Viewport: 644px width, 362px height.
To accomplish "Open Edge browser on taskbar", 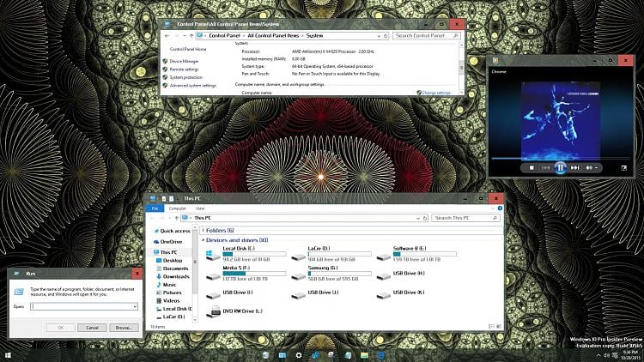I will [x=380, y=355].
